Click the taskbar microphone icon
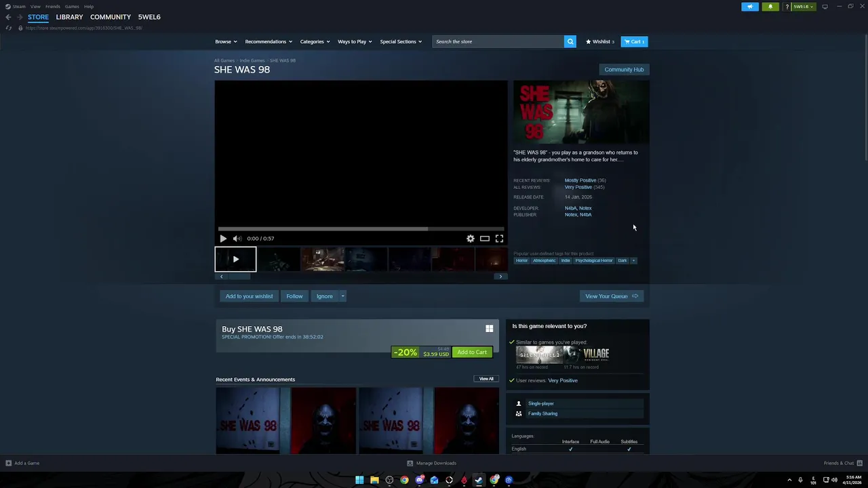868x488 pixels. (800, 480)
